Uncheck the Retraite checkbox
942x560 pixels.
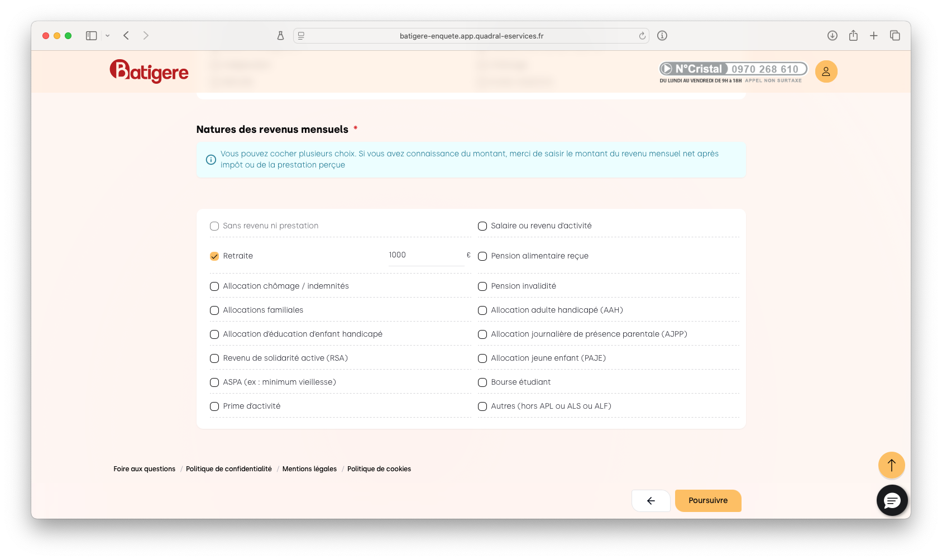(214, 256)
